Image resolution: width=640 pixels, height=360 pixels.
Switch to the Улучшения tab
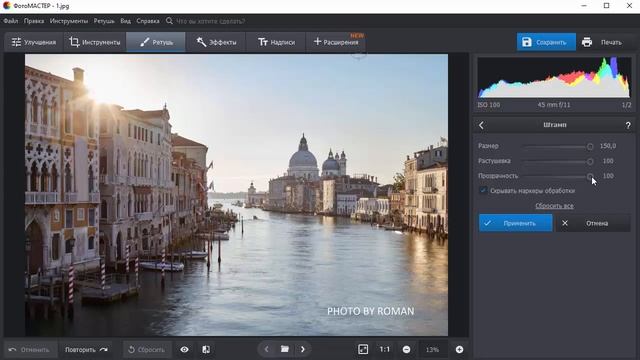pos(34,42)
